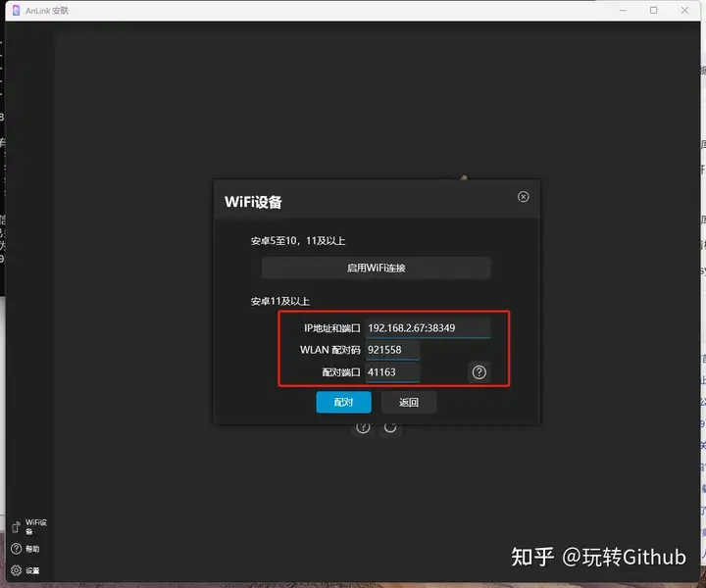Click the help circle icon below the dialog
The image size is (706, 588).
point(363,427)
